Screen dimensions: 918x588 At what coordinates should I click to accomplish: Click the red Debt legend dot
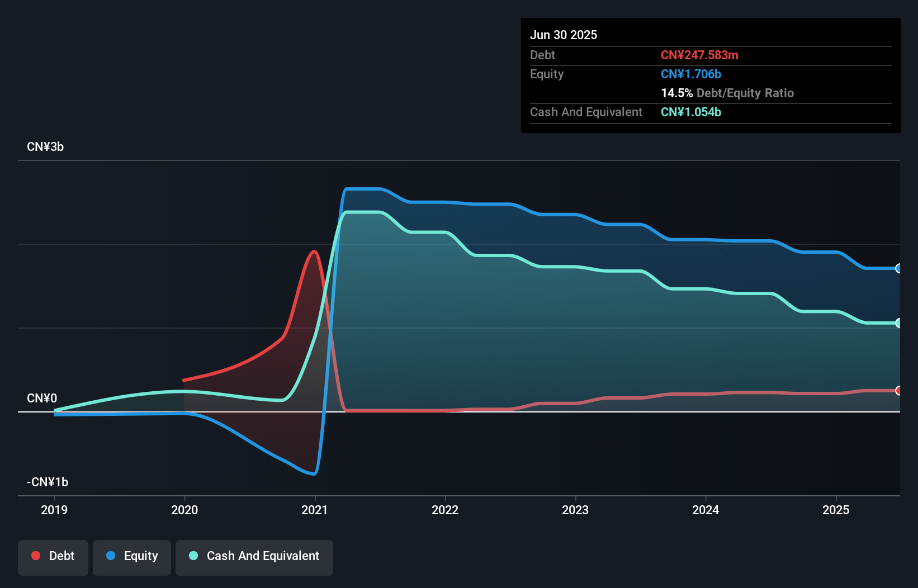coord(36,556)
